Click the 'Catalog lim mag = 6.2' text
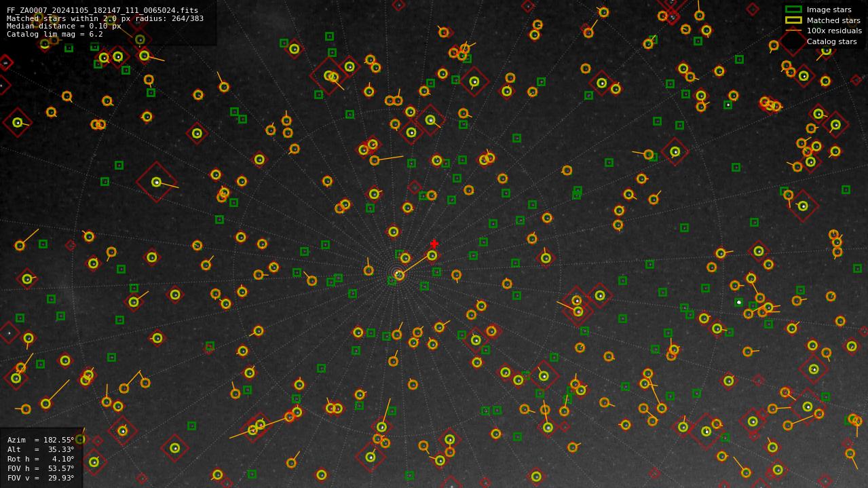868x488 pixels. point(55,34)
